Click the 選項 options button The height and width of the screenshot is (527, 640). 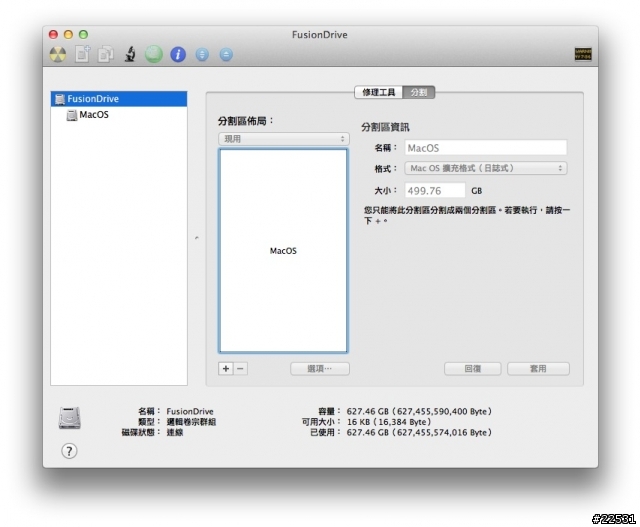(320, 369)
